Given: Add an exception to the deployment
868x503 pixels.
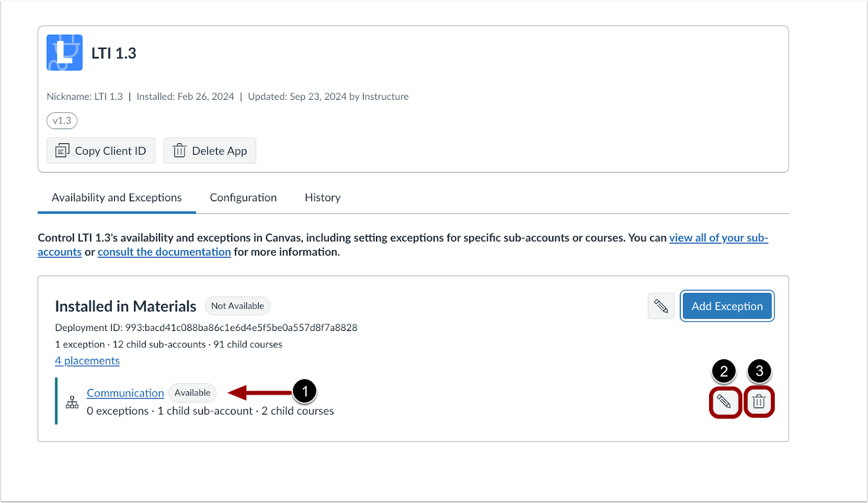Looking at the screenshot, I should pyautogui.click(x=727, y=306).
